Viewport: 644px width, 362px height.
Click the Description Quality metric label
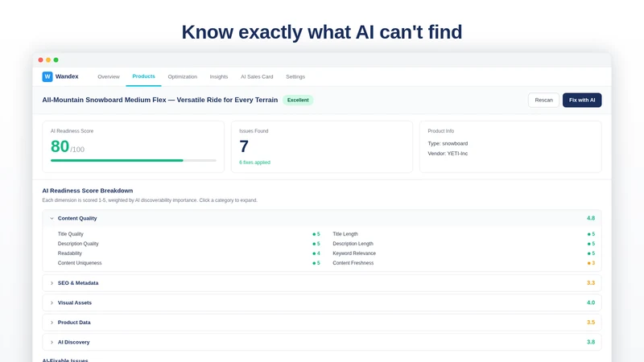(x=78, y=244)
